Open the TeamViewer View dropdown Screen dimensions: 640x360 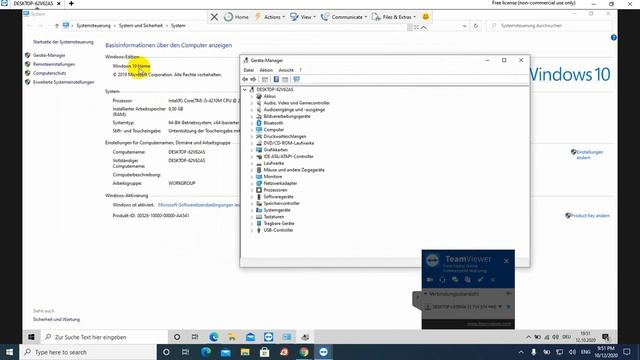point(303,17)
